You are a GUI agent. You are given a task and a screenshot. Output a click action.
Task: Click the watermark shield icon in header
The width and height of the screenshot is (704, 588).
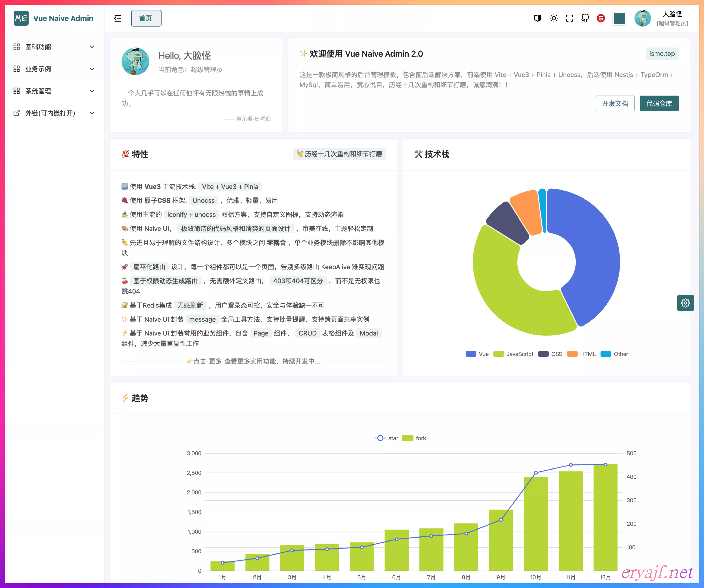(x=537, y=18)
